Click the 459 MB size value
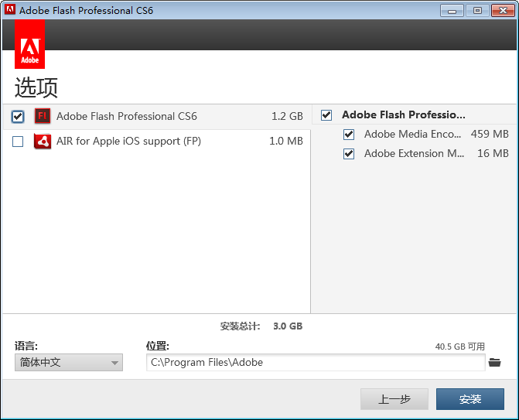Image resolution: width=519 pixels, height=420 pixels. click(490, 134)
